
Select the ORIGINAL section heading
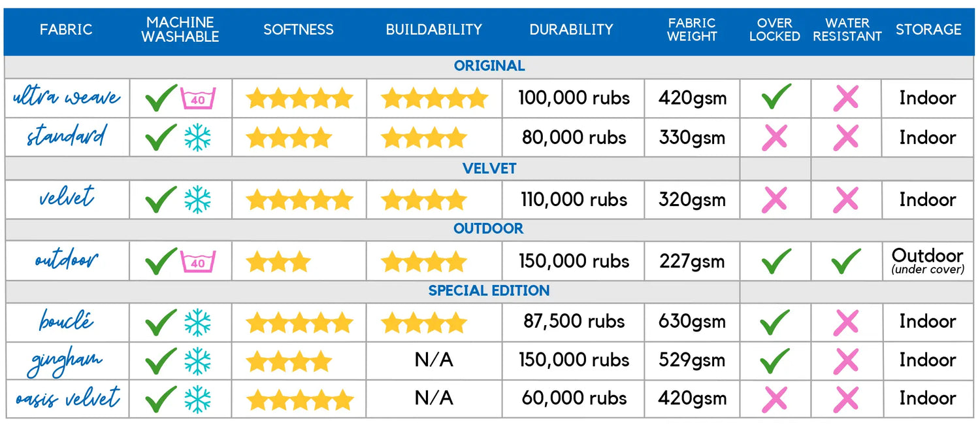(489, 66)
